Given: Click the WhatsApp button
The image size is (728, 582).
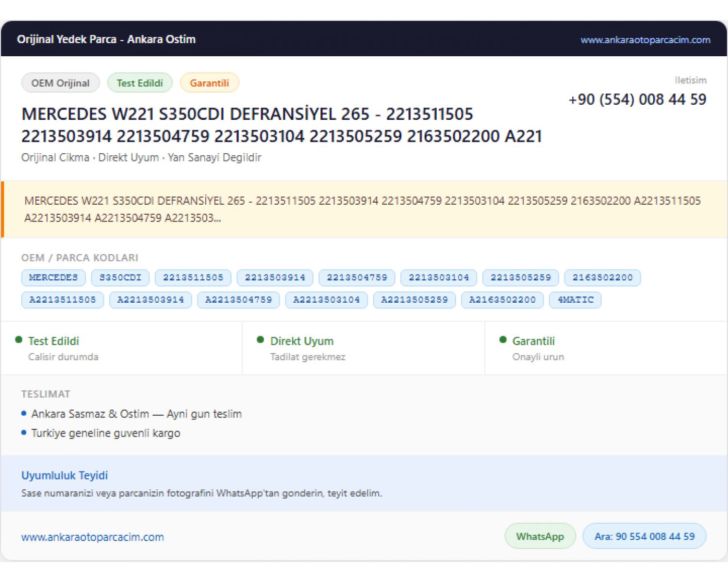Looking at the screenshot, I should click(540, 536).
